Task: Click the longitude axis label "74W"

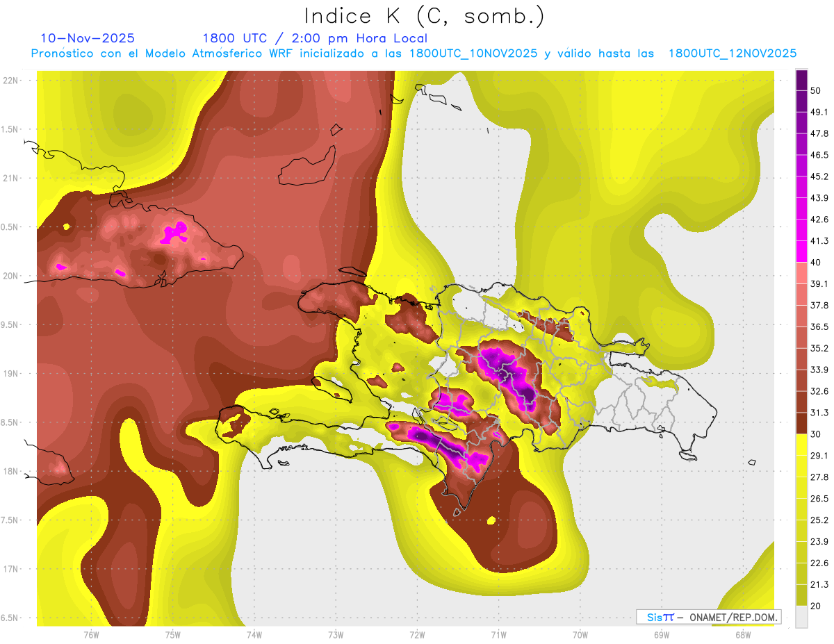Action: click(x=254, y=634)
